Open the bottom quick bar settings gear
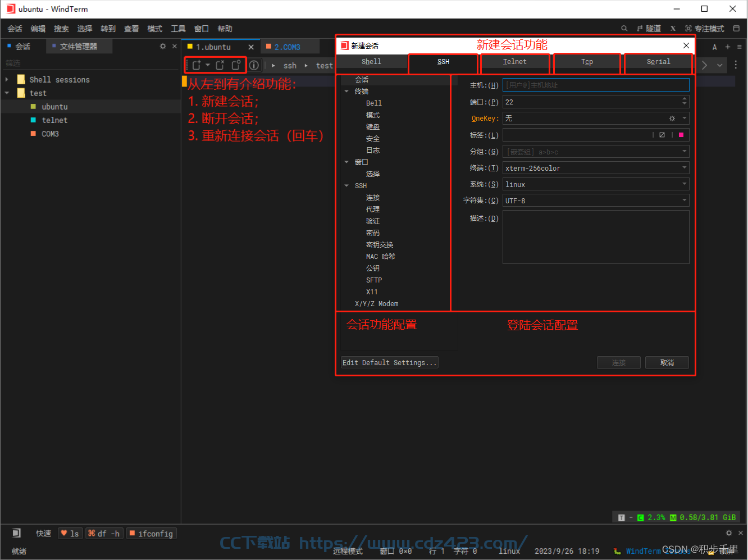 coord(729,533)
